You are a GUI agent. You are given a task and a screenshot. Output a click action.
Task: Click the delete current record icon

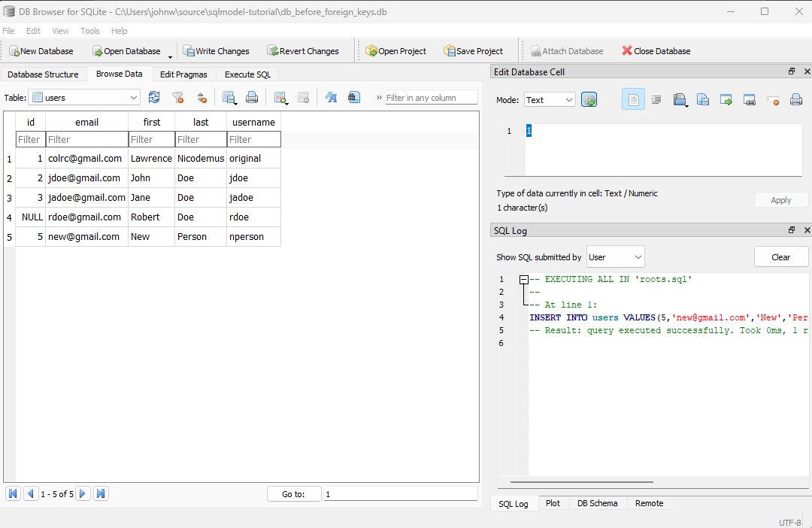[303, 97]
